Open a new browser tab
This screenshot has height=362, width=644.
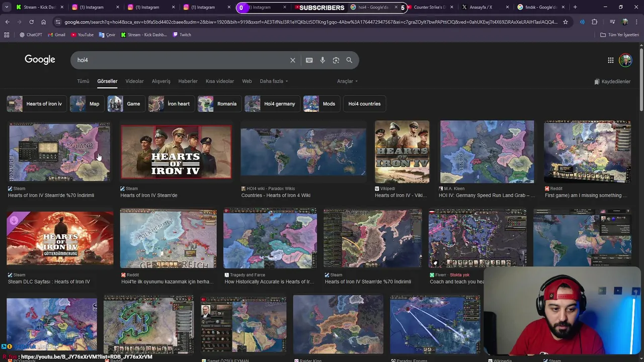575,7
